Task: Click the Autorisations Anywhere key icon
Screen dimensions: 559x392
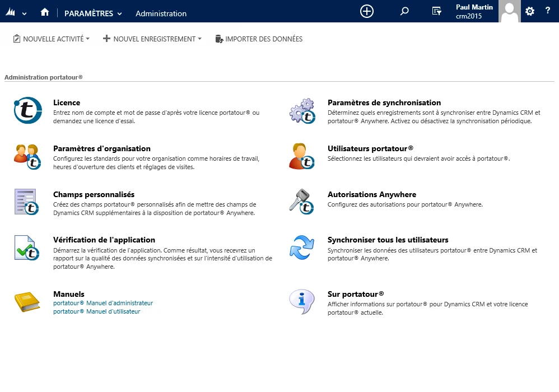Action: pos(301,202)
